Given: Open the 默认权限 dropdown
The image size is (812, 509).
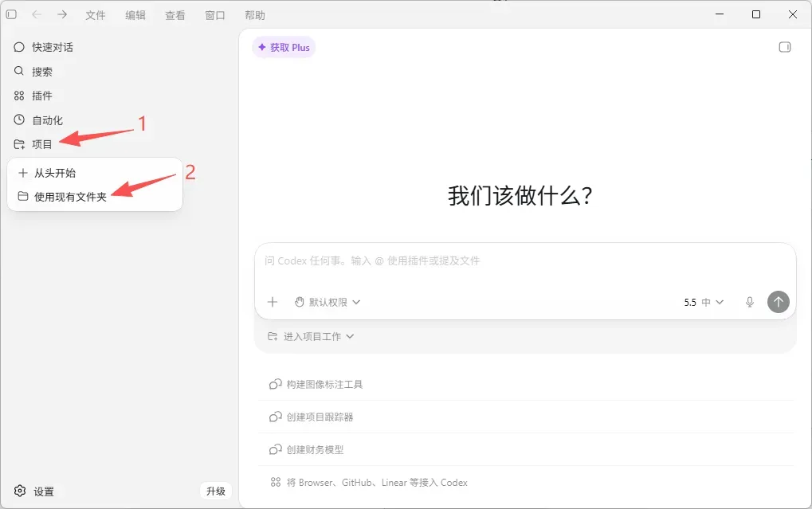Looking at the screenshot, I should tap(328, 302).
